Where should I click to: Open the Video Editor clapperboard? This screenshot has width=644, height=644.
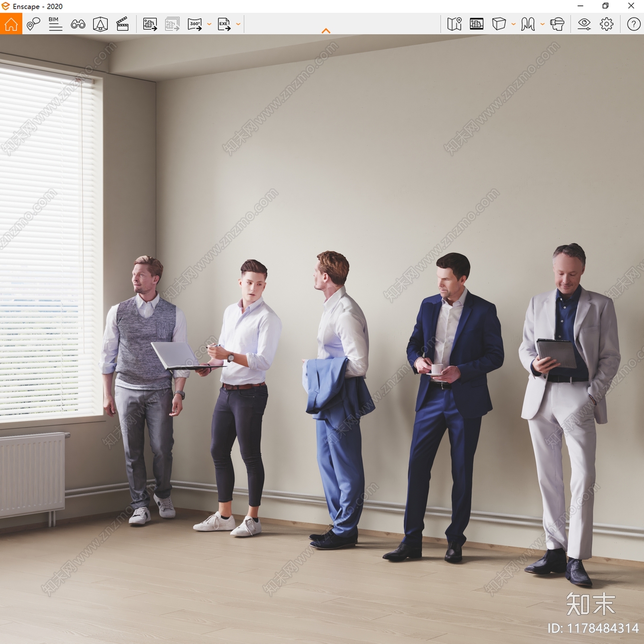(x=122, y=24)
